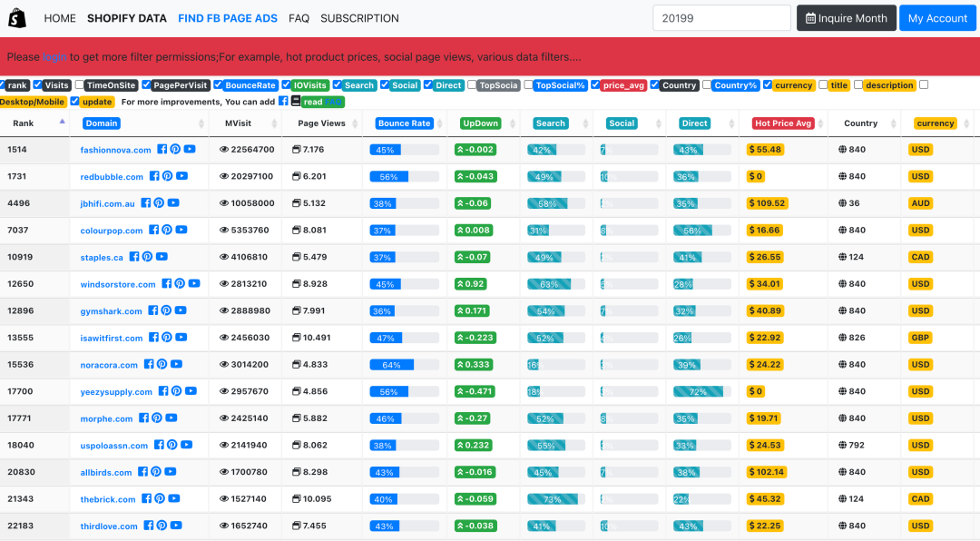Click the GBP currency badge
Image resolution: width=980 pixels, height=541 pixels.
[920, 338]
